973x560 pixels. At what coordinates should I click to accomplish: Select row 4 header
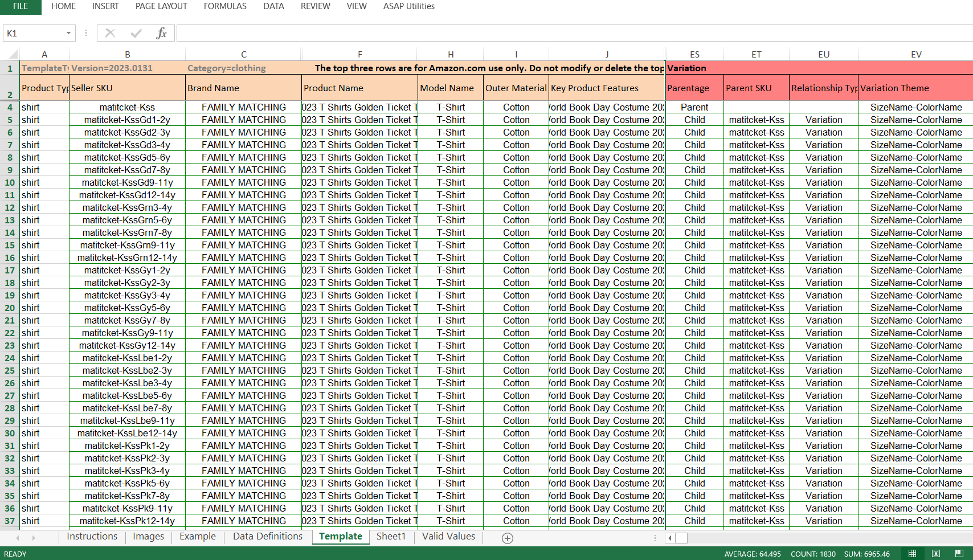coord(10,107)
